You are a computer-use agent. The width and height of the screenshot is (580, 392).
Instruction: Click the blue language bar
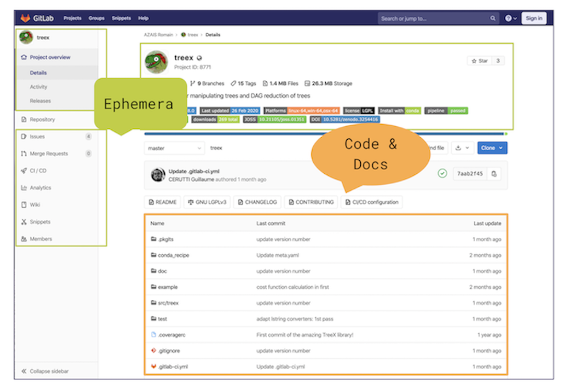click(x=325, y=134)
